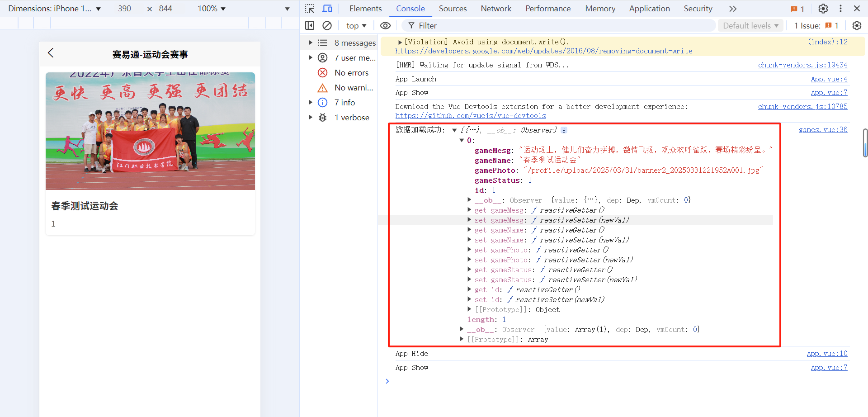Show more DevTools tabs chevron
Viewport: 868px width, 417px height.
pyautogui.click(x=733, y=9)
